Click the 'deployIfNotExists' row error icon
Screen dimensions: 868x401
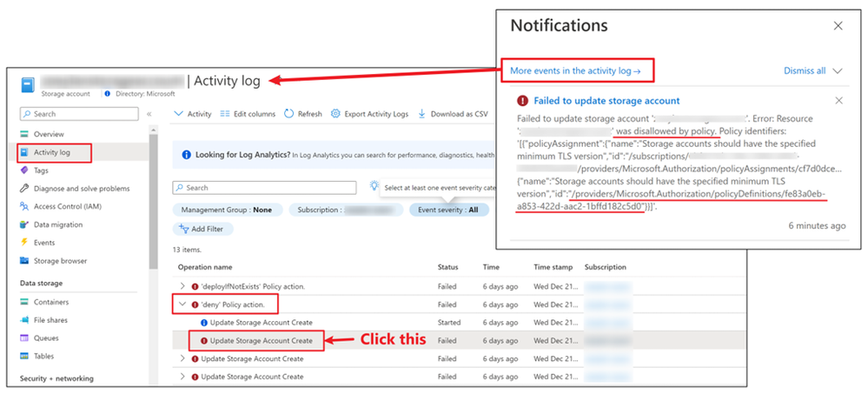pos(195,286)
